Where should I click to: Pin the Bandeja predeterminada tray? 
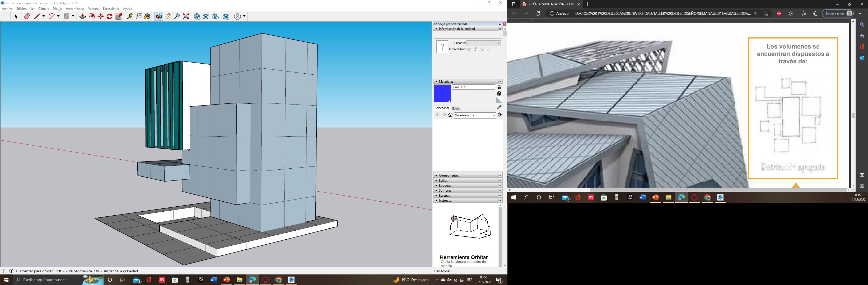(499, 24)
